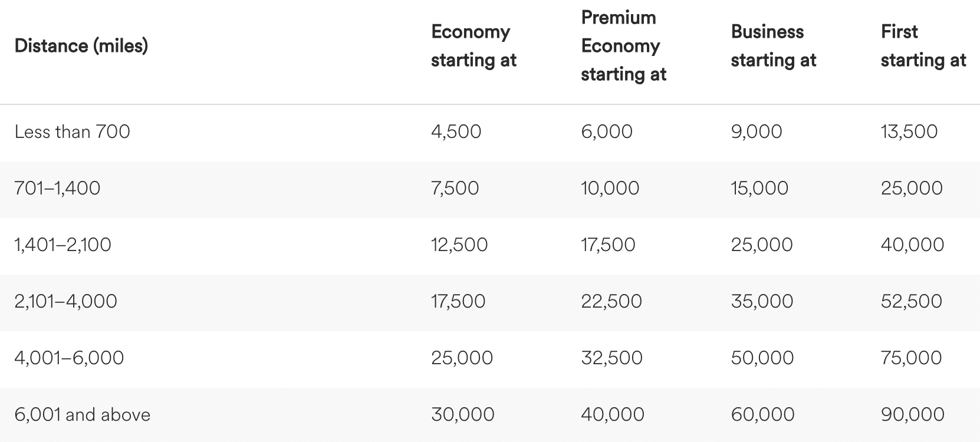980x442 pixels.
Task: Select the Less than 700 row label
Action: tap(72, 131)
